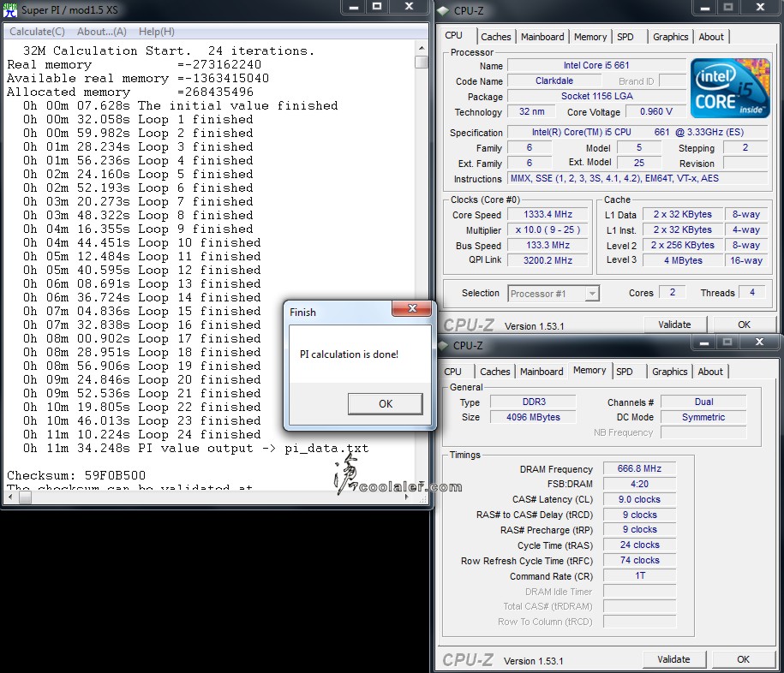The image size is (784, 673).
Task: Click the Code Name value Clarkdale
Action: [554, 81]
